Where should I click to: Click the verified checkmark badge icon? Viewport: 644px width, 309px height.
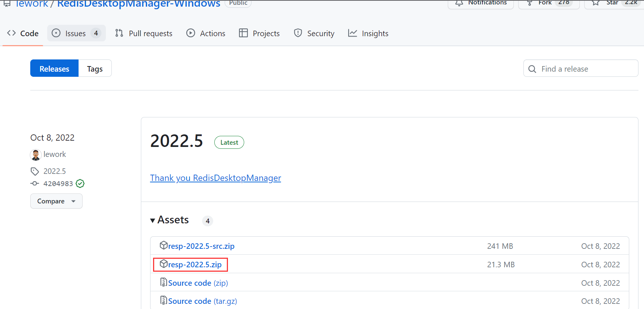tap(80, 183)
